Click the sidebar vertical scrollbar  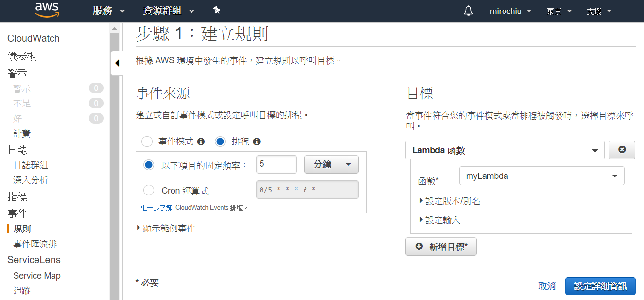click(x=115, y=165)
